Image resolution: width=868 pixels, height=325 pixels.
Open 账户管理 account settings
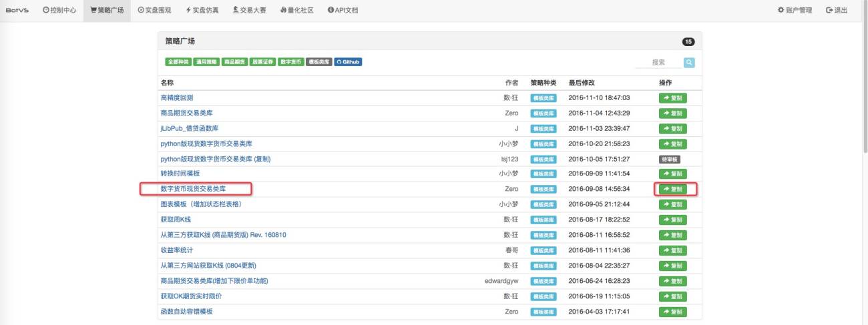coord(795,11)
